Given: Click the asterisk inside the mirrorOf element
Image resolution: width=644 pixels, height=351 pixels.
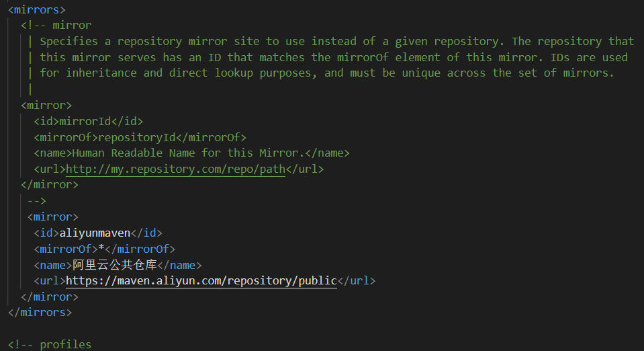Looking at the screenshot, I should coord(101,249).
